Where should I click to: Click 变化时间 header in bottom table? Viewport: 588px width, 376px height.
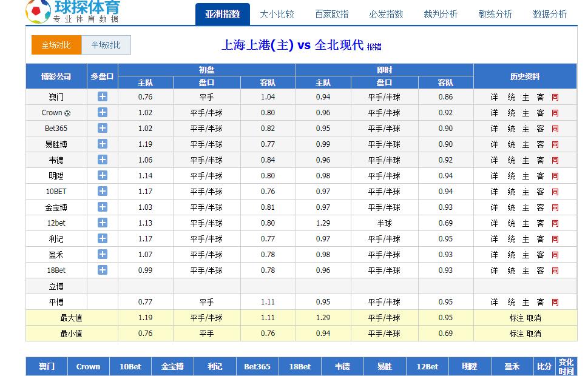click(566, 367)
